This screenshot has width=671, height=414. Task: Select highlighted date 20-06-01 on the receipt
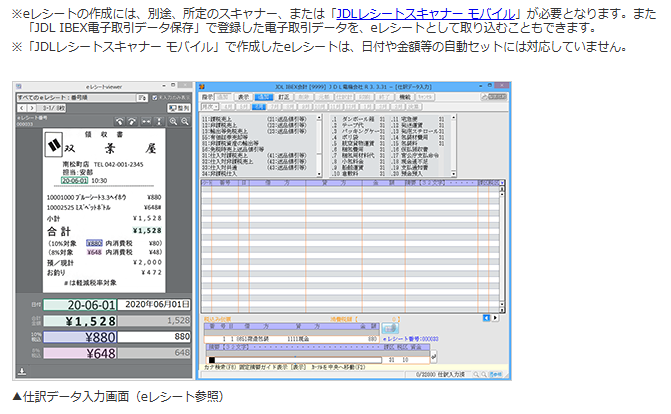click(x=74, y=181)
